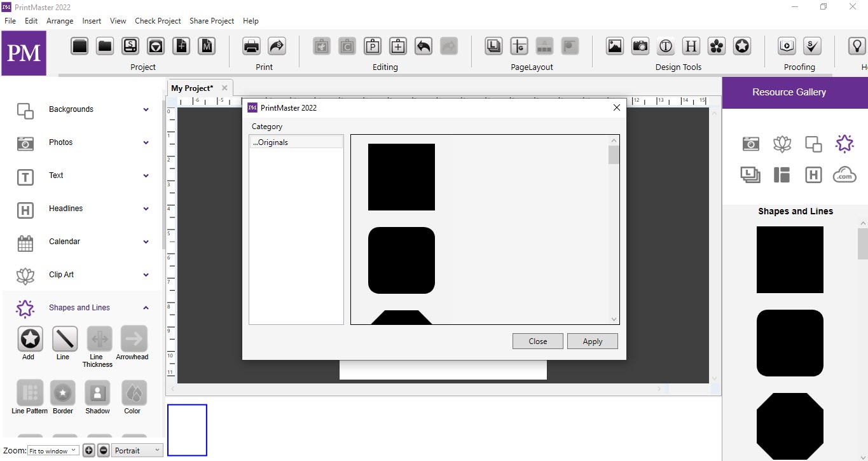This screenshot has height=461, width=868.
Task: Open the Check Project menu
Action: [x=158, y=21]
